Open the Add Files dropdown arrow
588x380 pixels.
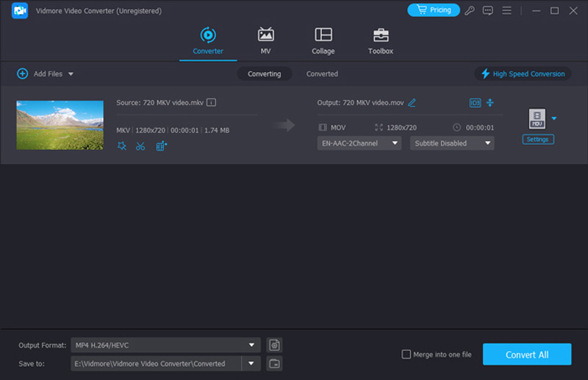(71, 74)
